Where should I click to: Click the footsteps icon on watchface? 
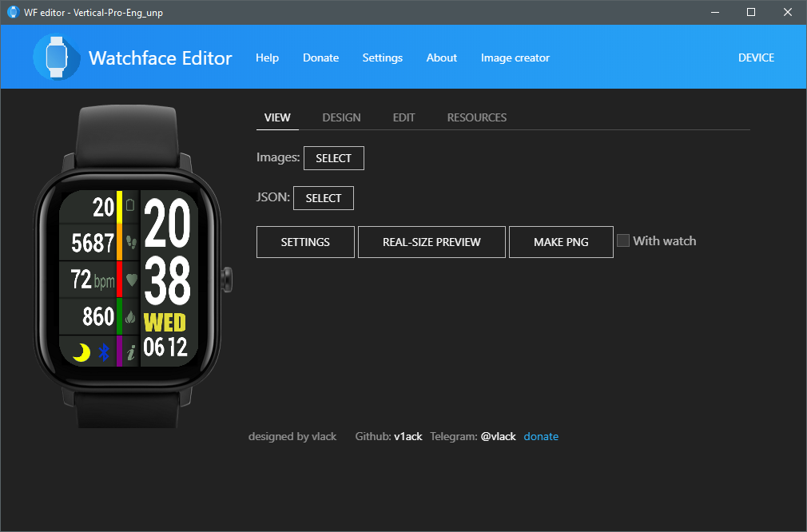pos(131,242)
